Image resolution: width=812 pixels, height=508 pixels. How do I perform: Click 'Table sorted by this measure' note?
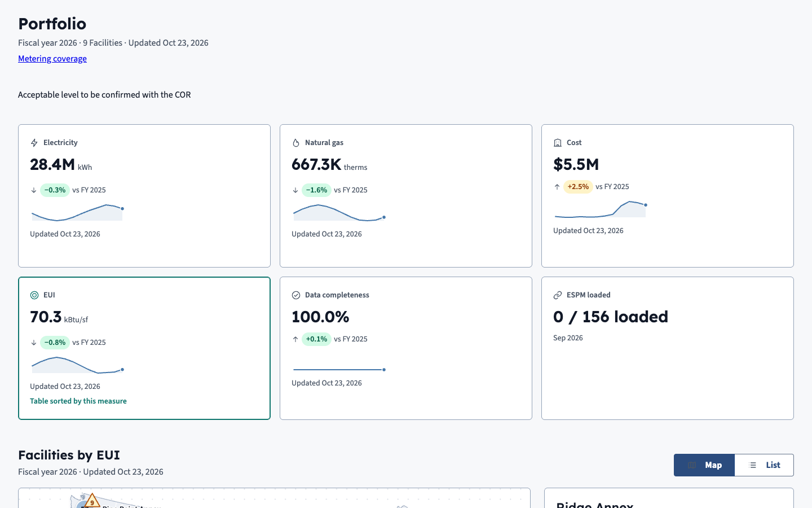click(x=78, y=401)
